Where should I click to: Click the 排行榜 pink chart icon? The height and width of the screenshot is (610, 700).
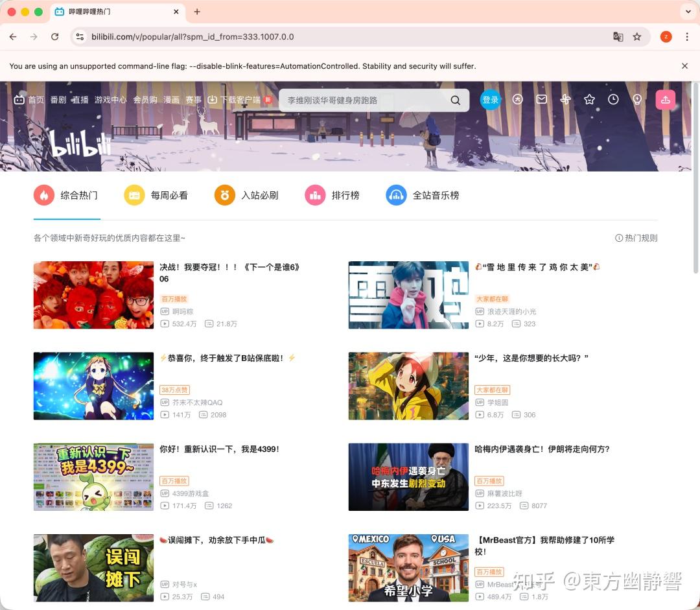[x=315, y=195]
